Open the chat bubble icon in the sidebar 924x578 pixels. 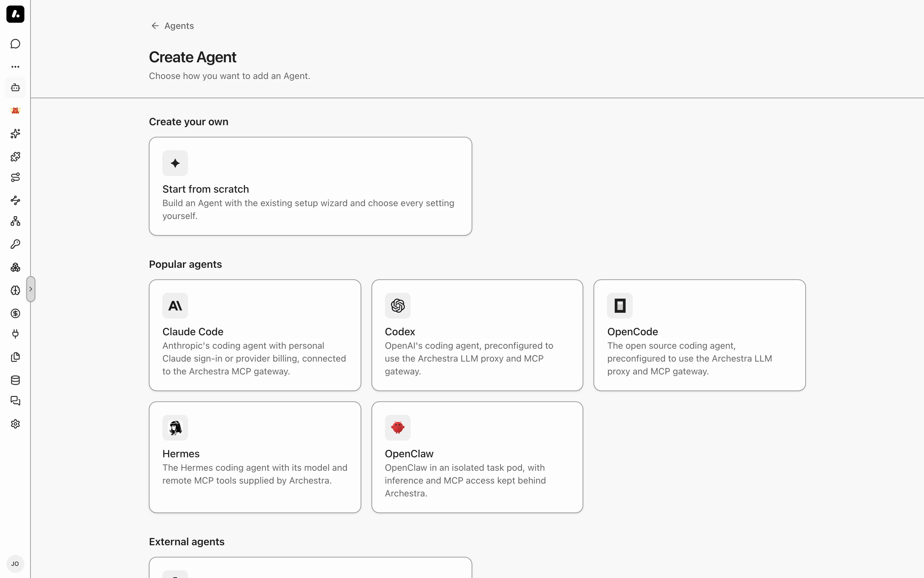(15, 44)
